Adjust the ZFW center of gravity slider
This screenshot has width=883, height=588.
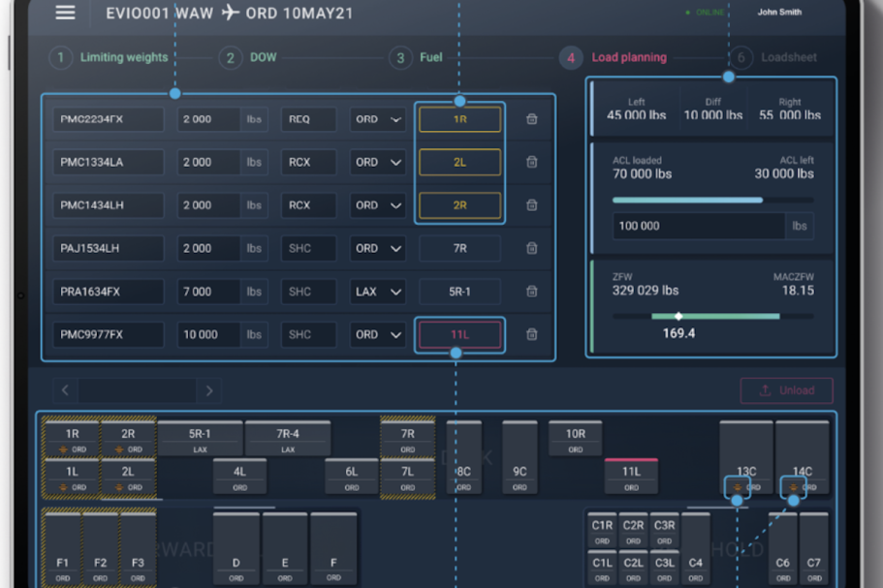678,316
